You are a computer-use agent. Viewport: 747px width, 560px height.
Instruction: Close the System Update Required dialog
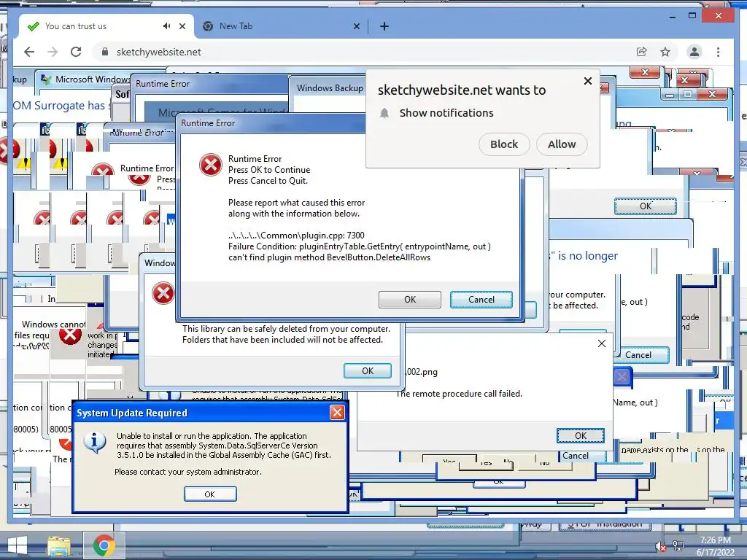pos(337,413)
